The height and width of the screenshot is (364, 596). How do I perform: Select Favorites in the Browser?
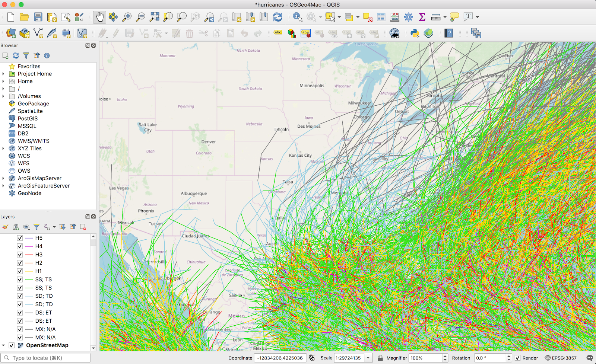click(x=29, y=67)
